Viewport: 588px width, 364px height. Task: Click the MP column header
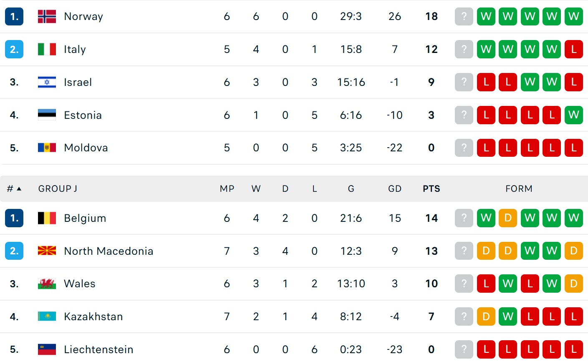click(x=227, y=189)
